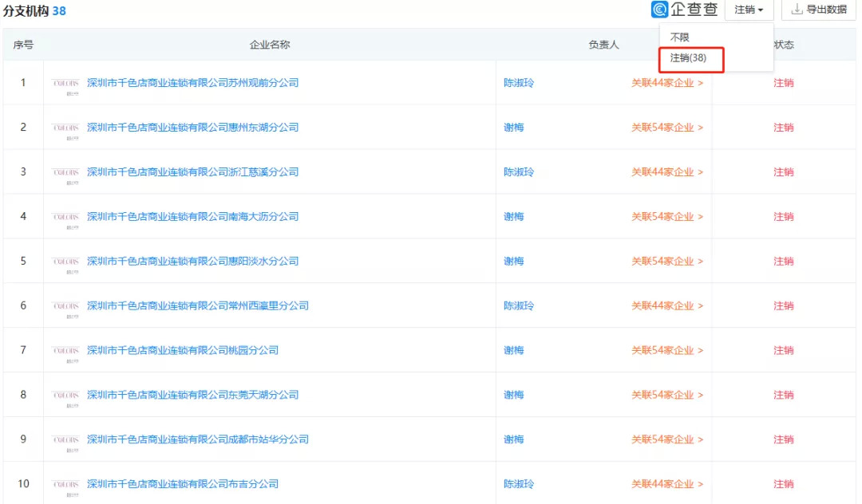Expand 关联44家企业 in row 10
The height and width of the screenshot is (504, 862).
(666, 484)
